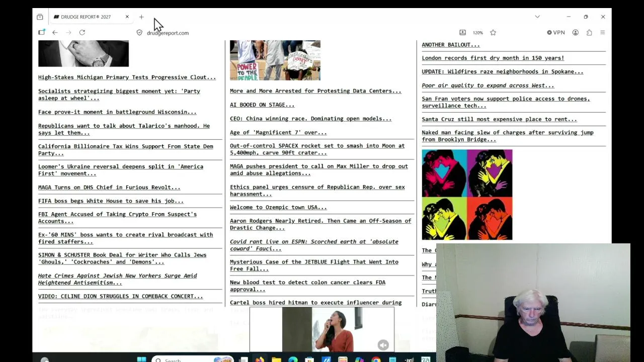Open 'Welcome to Ozempic town USA' headline
The width and height of the screenshot is (644, 362).
pos(278,207)
